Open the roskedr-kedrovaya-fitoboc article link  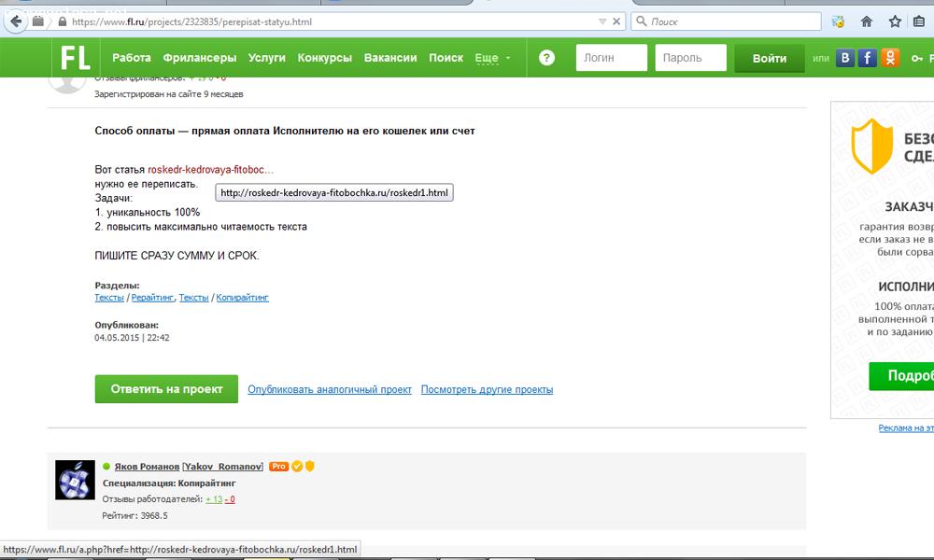click(x=210, y=170)
